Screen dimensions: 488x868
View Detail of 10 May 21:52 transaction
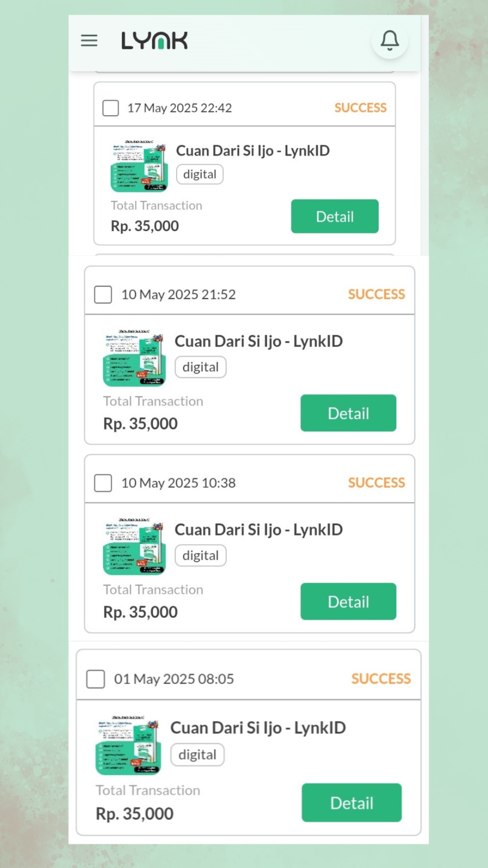click(x=348, y=413)
